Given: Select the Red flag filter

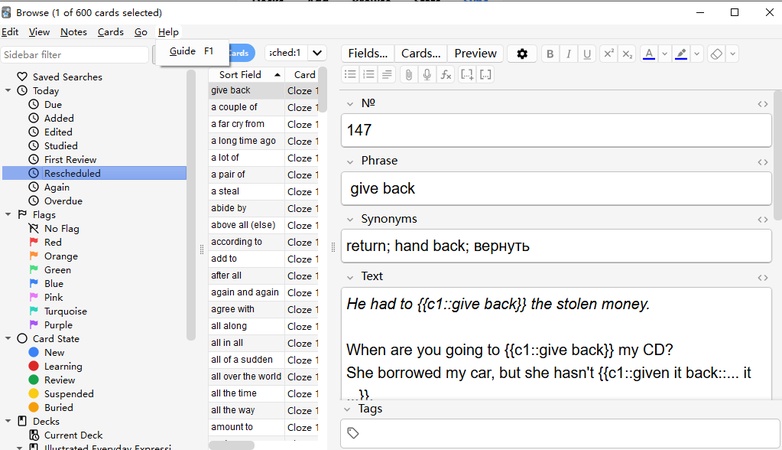Looking at the screenshot, I should [x=53, y=242].
